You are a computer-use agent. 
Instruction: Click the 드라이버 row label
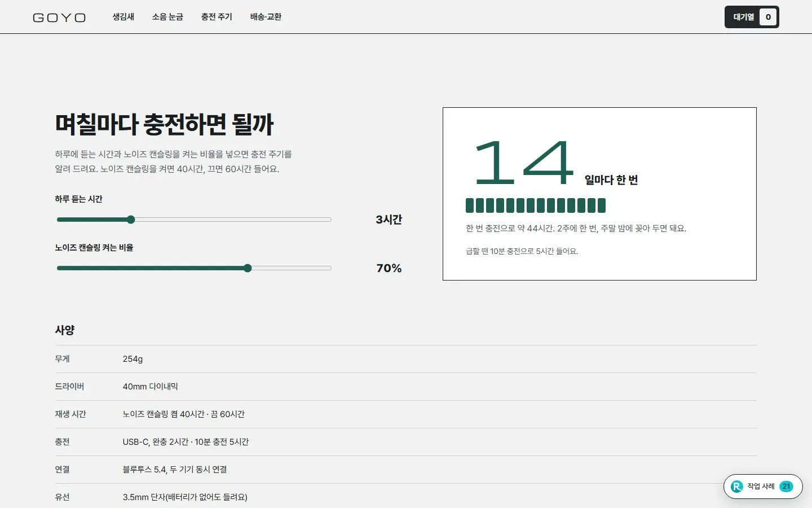[x=69, y=387]
